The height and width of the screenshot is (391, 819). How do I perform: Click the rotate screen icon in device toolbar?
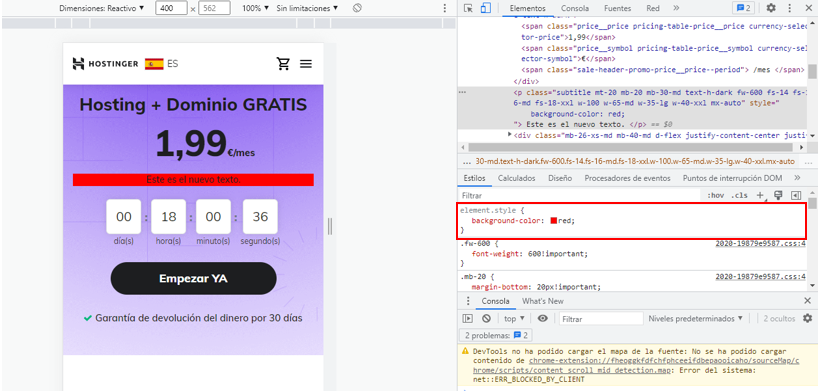tap(357, 8)
